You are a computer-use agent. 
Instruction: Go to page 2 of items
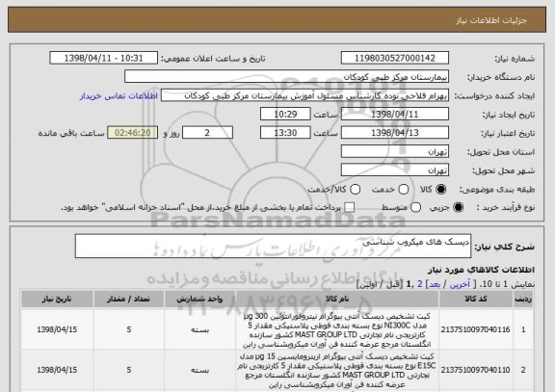coord(420,284)
